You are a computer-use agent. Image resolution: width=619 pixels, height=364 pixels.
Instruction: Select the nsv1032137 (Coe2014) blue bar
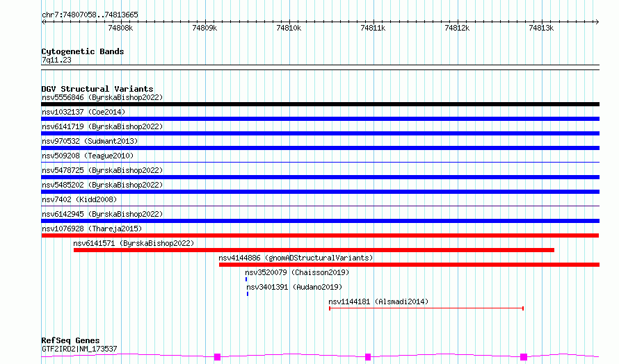[320, 119]
